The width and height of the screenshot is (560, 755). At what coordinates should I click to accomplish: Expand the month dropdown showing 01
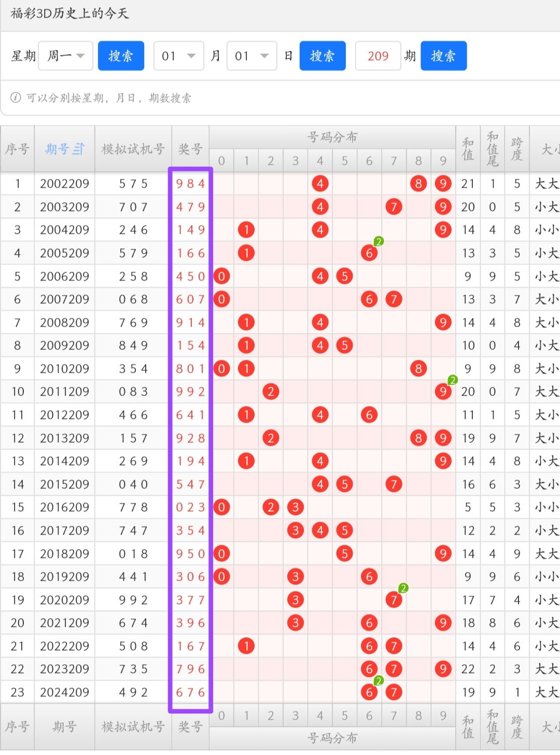pos(178,56)
